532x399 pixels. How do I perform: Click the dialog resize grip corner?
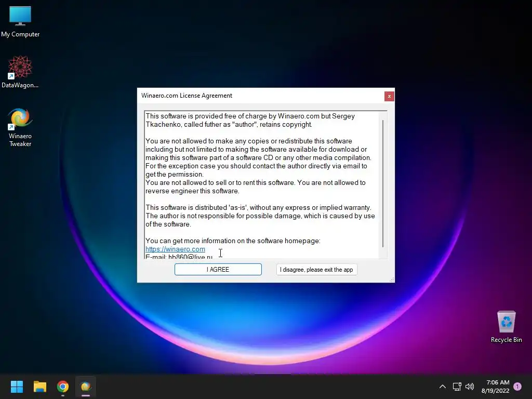click(x=392, y=280)
